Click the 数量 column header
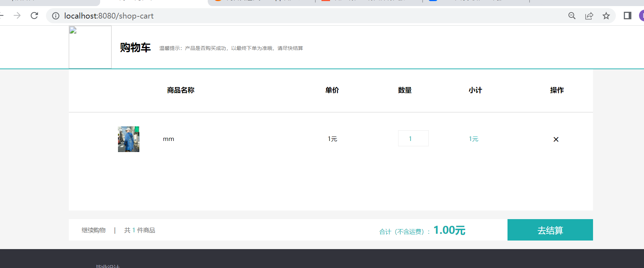 click(x=405, y=90)
